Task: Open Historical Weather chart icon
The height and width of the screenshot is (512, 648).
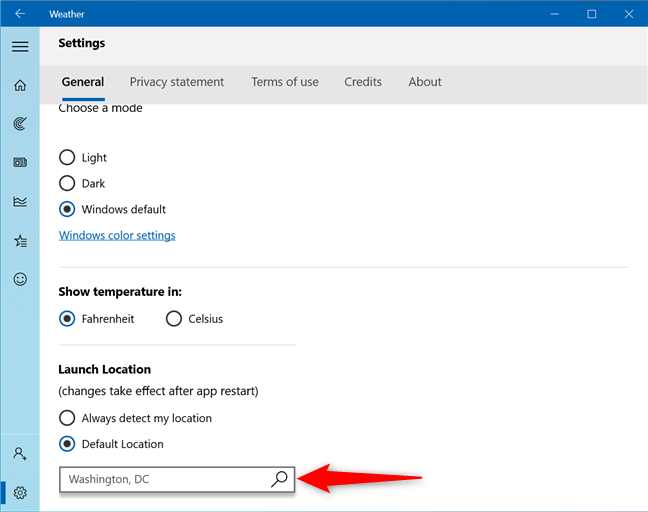Action: pyautogui.click(x=20, y=201)
